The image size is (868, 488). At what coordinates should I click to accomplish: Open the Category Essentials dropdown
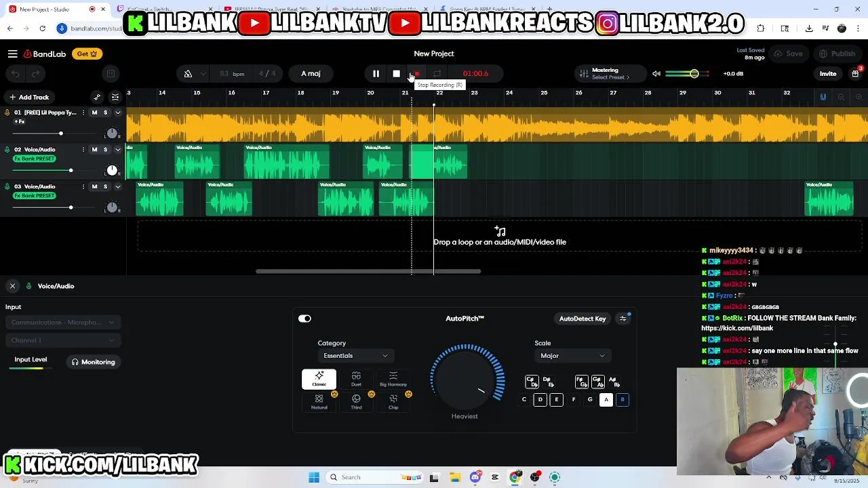coord(355,356)
